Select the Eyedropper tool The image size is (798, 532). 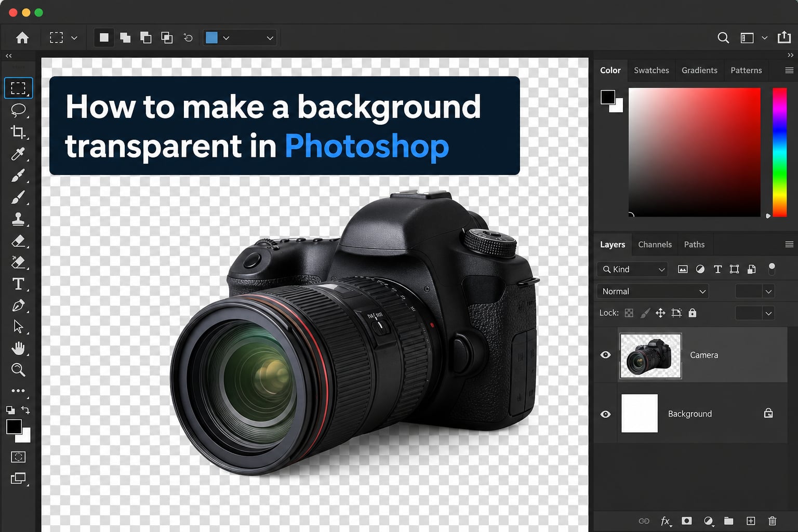coord(18,154)
